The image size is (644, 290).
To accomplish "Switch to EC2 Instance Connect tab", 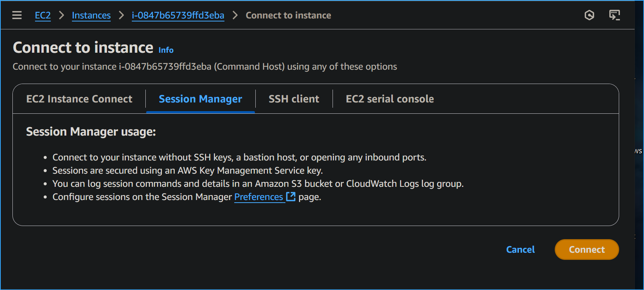I will pyautogui.click(x=79, y=99).
